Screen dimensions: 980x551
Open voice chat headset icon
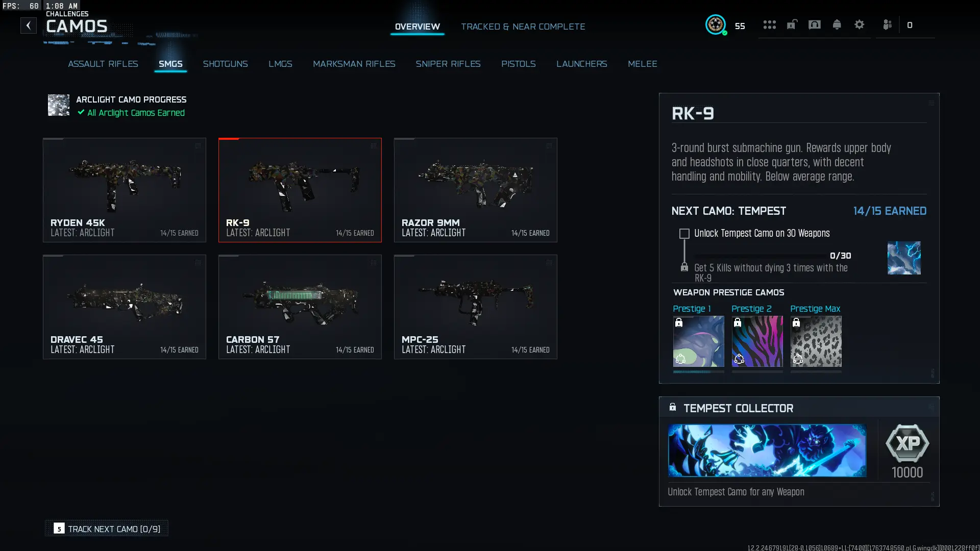(814, 24)
